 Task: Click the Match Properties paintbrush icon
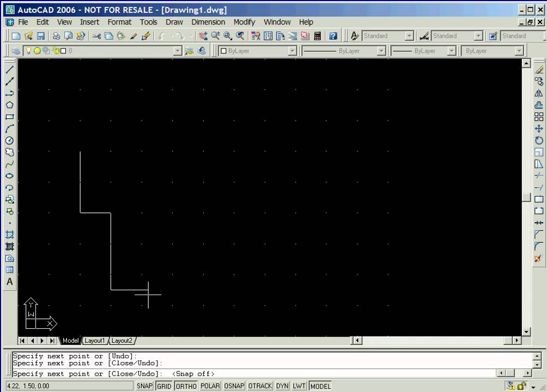pyautogui.click(x=133, y=36)
